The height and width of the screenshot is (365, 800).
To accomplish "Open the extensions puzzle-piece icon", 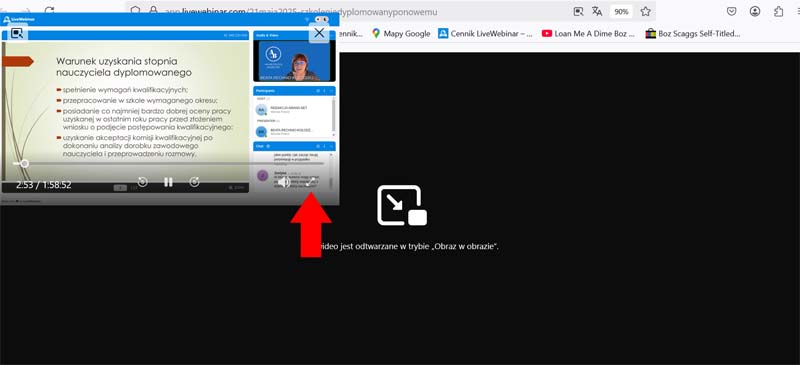I will coord(779,11).
